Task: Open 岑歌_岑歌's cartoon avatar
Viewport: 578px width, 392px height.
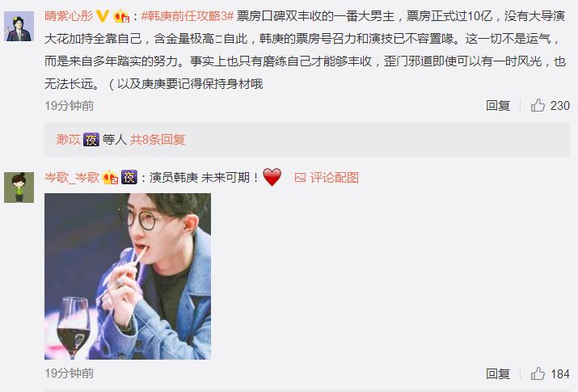Action: [x=19, y=188]
